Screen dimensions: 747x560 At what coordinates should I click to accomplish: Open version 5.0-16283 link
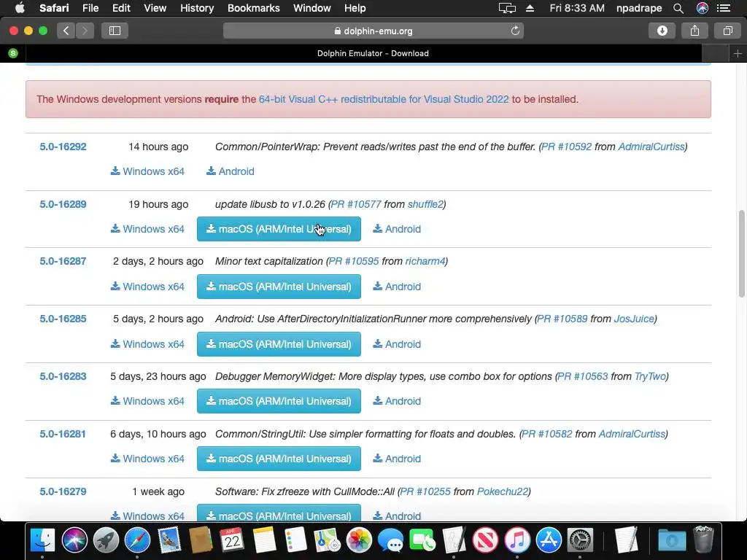(x=63, y=376)
